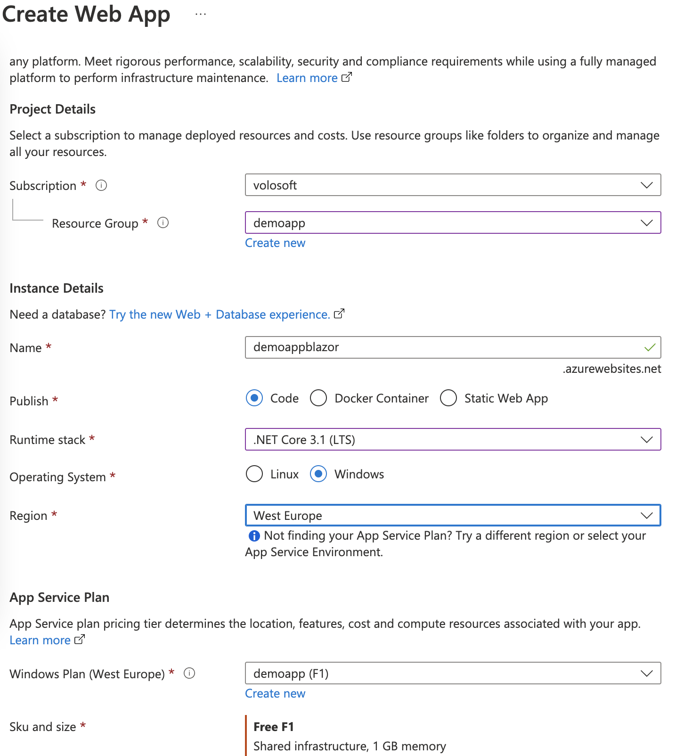
Task: Click the Windows Plan info icon
Action: [189, 673]
